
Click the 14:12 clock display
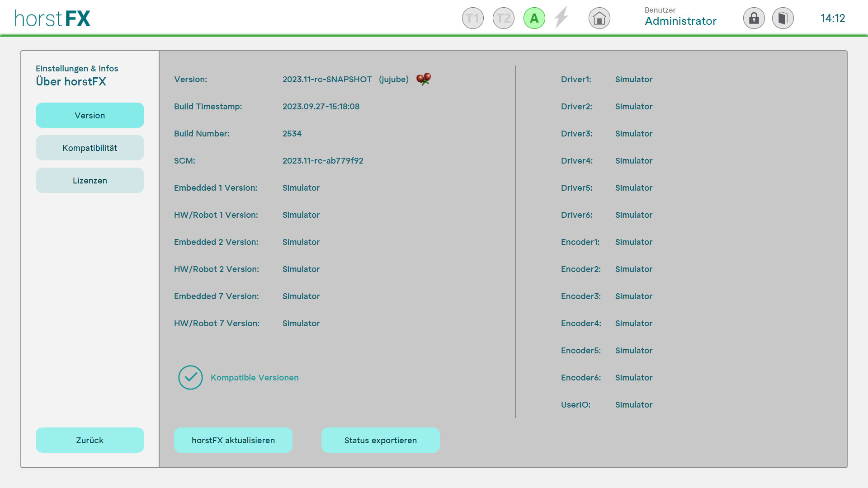point(832,19)
